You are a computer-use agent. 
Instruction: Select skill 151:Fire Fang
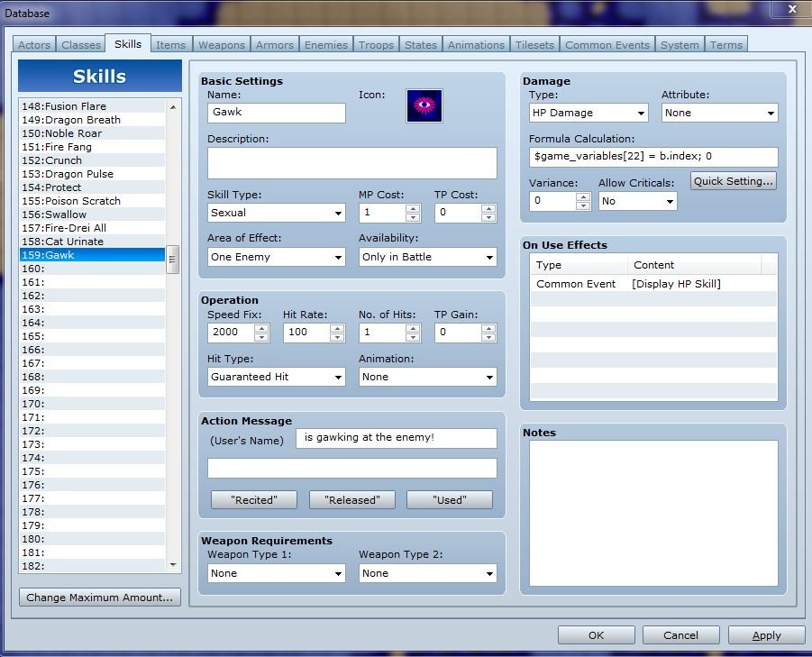(x=92, y=147)
